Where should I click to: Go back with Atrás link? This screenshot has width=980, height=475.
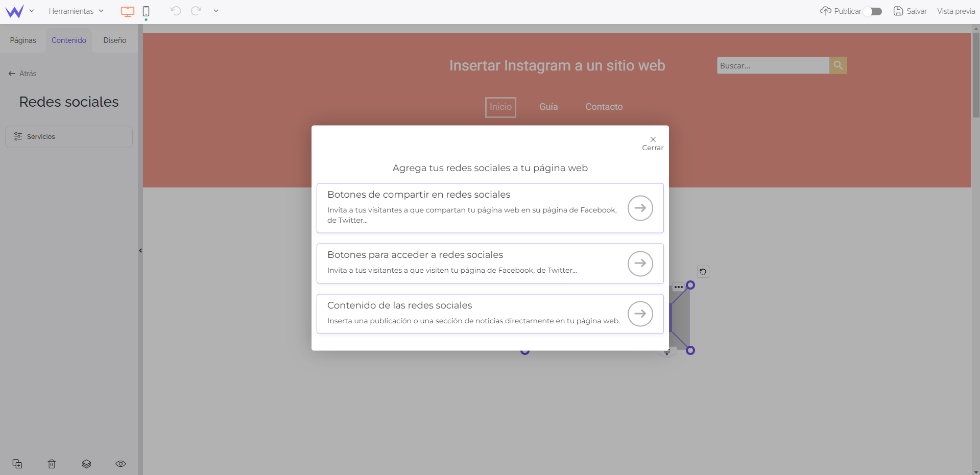coord(22,74)
